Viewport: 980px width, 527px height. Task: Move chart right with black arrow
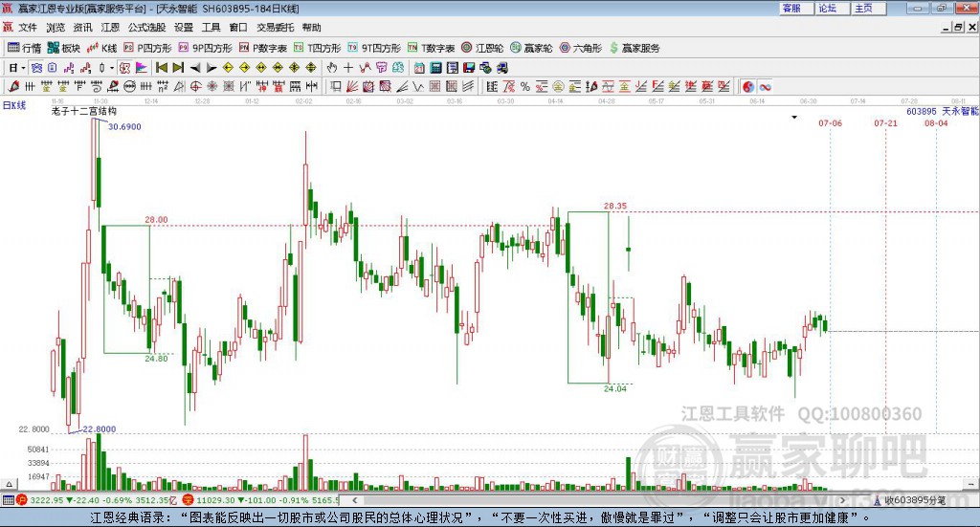pyautogui.click(x=212, y=68)
